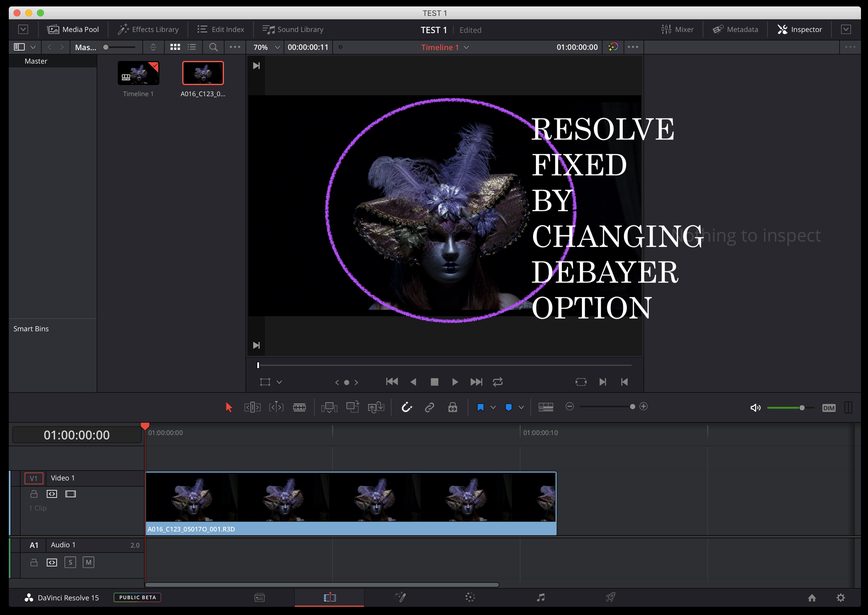Toggle loop playback
868x615 pixels.
[498, 382]
